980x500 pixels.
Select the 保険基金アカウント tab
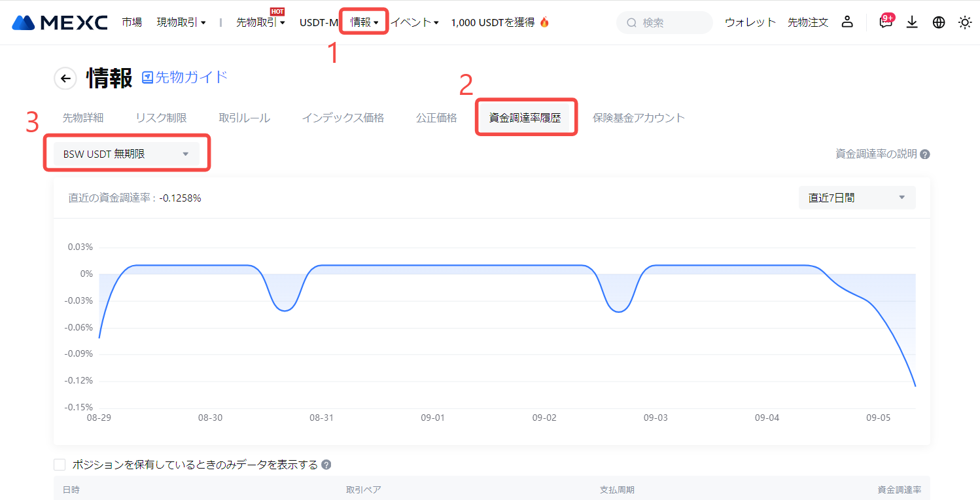coord(639,118)
